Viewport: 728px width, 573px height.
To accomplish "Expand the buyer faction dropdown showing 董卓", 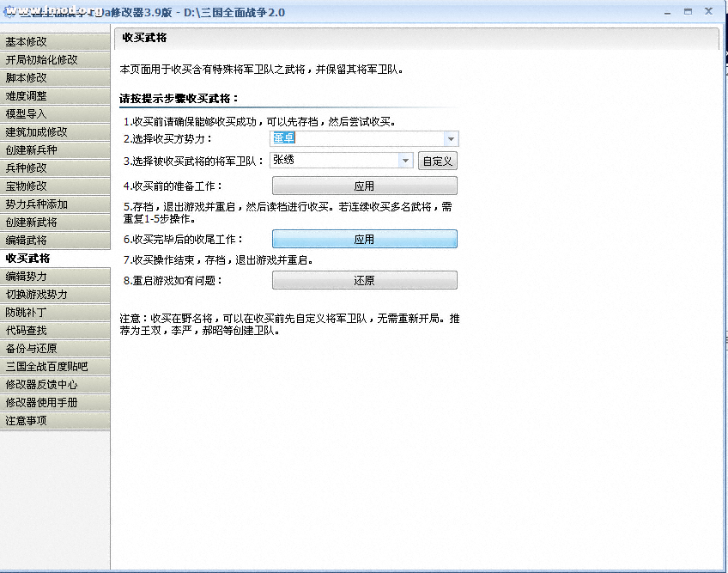I will [x=451, y=139].
